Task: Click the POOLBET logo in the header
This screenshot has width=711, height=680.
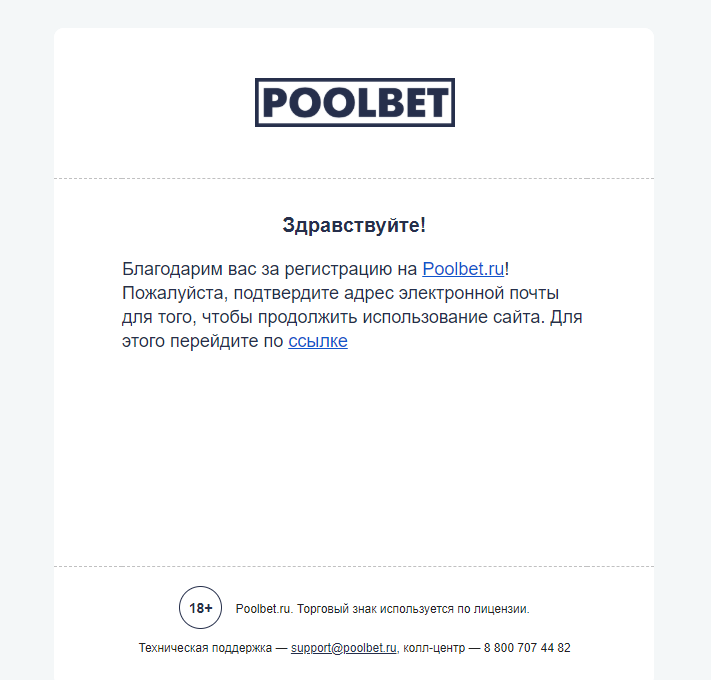Action: [354, 102]
